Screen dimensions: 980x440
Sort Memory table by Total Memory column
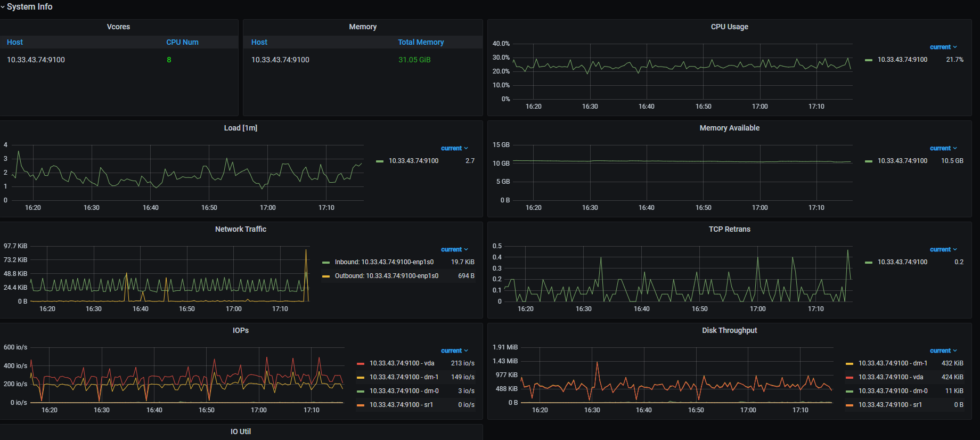[420, 42]
